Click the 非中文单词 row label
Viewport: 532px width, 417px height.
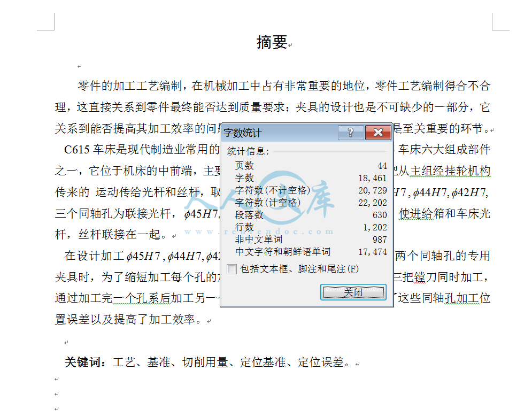259,240
